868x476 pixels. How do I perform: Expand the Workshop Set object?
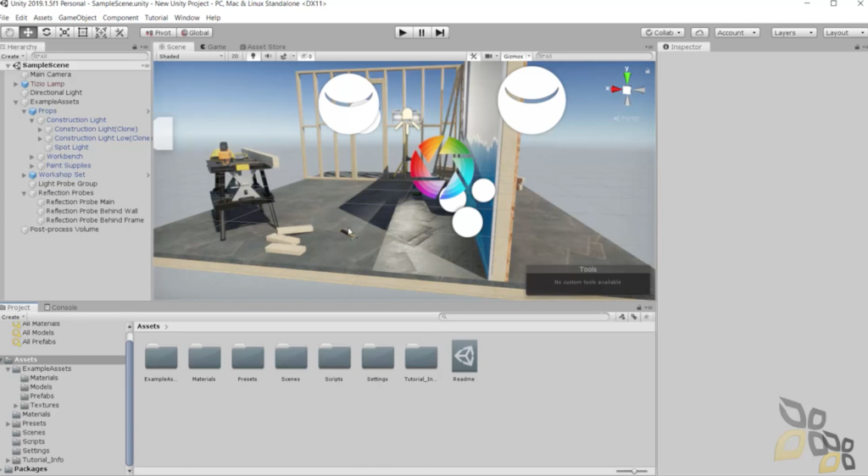click(24, 174)
